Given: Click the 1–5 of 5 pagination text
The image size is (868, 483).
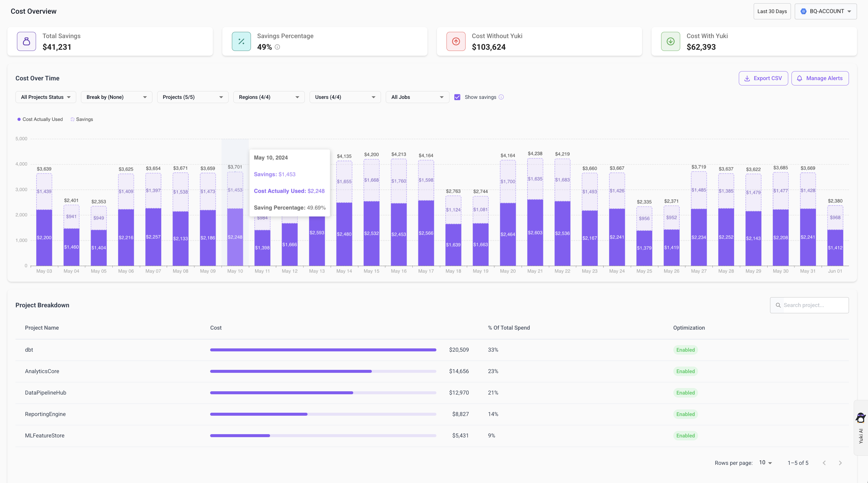Looking at the screenshot, I should click(x=797, y=463).
